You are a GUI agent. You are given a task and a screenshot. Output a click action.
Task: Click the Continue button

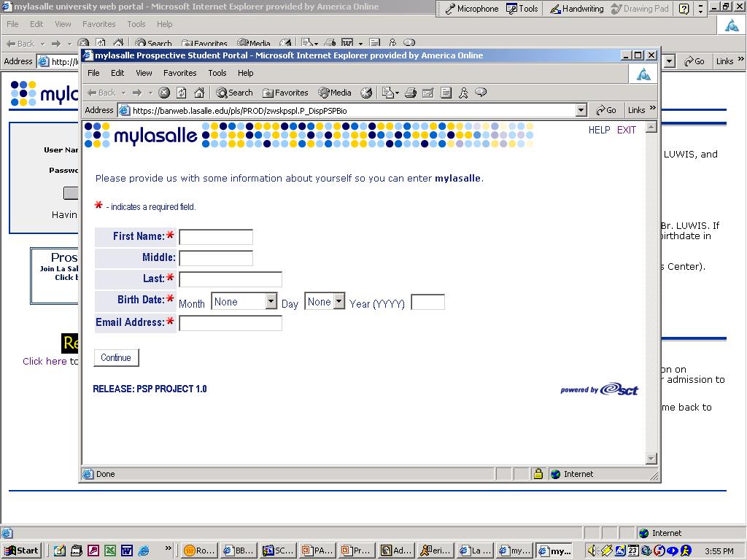pyautogui.click(x=116, y=357)
